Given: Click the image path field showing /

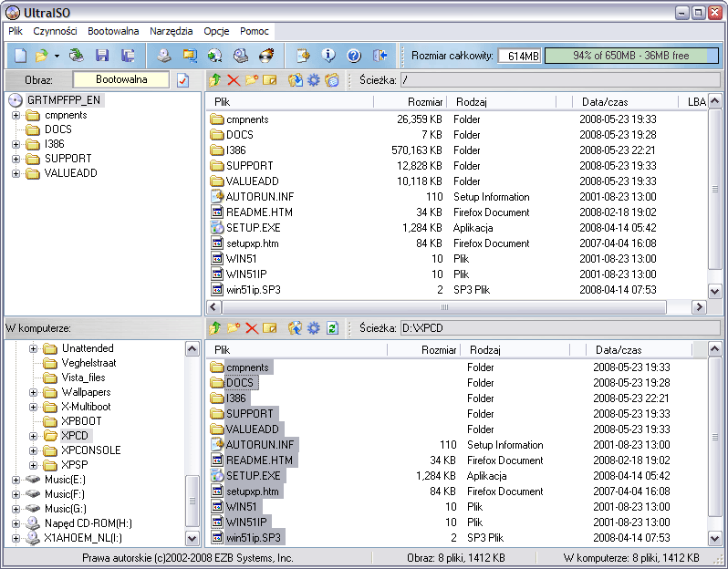Looking at the screenshot, I should click(x=560, y=80).
